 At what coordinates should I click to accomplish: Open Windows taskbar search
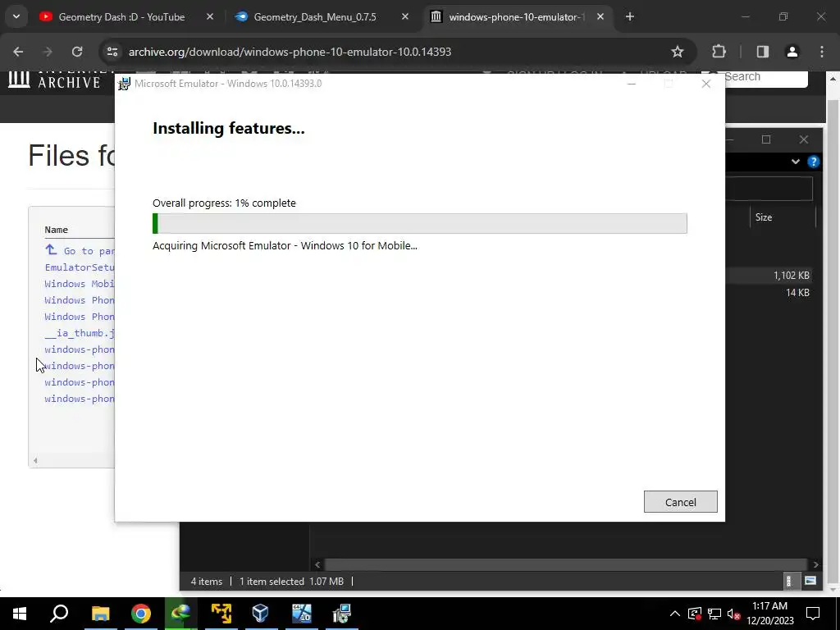(x=59, y=614)
